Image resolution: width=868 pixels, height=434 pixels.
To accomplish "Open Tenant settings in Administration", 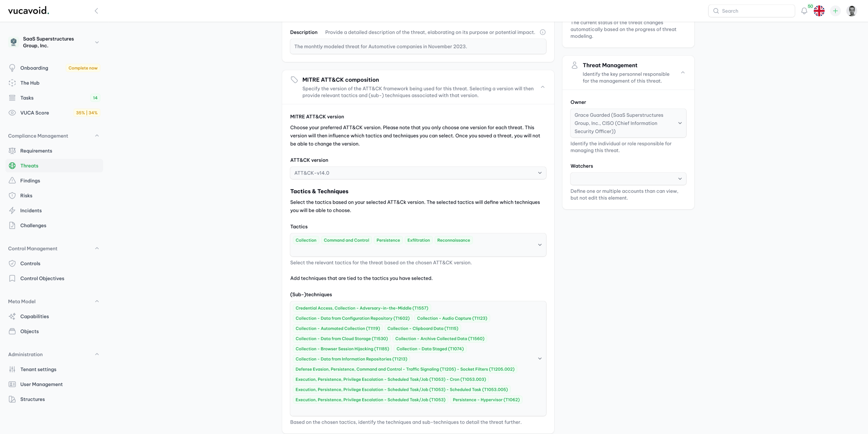I will (38, 369).
